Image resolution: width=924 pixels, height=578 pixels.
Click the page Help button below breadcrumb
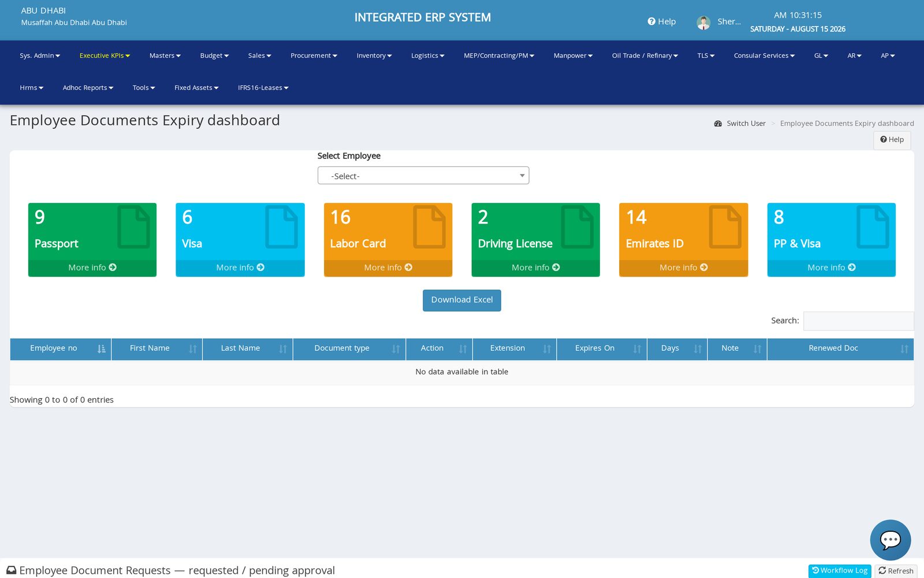click(892, 140)
